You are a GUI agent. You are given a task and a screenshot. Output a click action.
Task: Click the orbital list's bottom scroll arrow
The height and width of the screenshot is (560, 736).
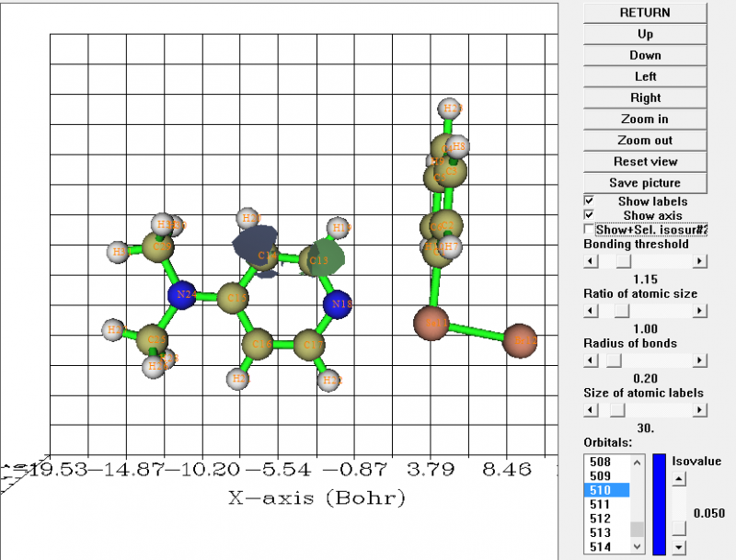(637, 546)
